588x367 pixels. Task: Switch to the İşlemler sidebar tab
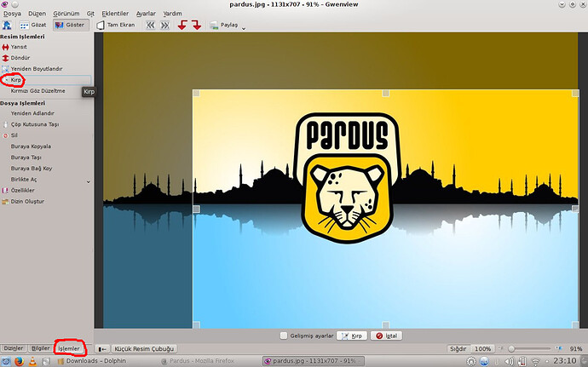pos(69,348)
